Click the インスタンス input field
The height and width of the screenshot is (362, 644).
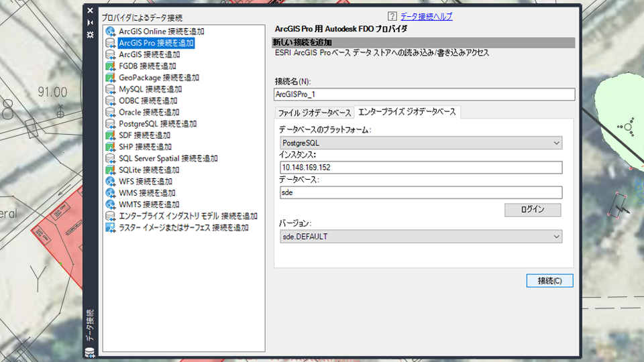[421, 168]
